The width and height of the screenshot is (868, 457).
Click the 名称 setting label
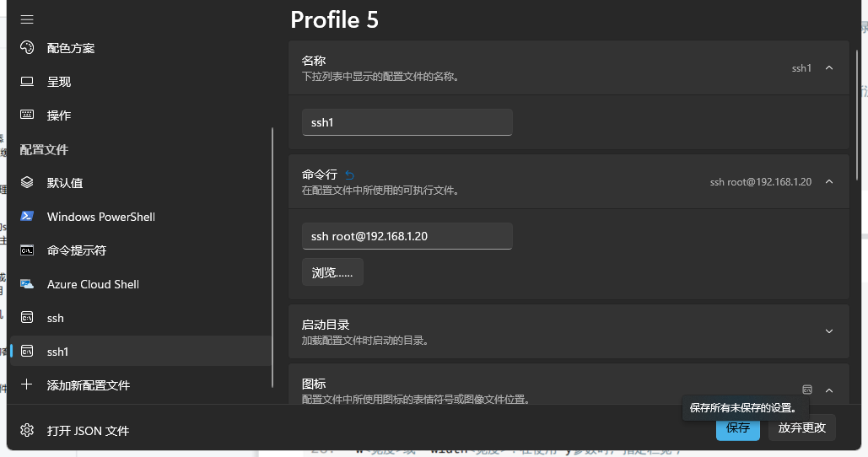click(x=313, y=61)
